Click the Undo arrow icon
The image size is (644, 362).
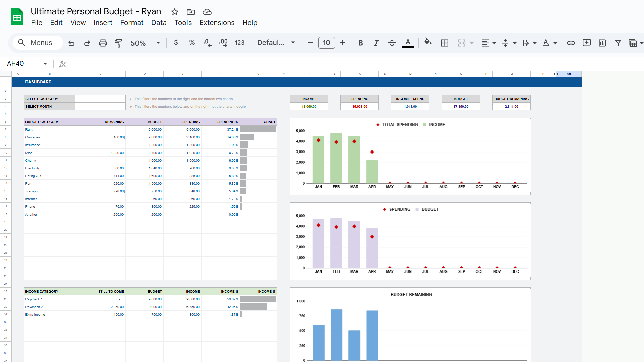click(71, 43)
